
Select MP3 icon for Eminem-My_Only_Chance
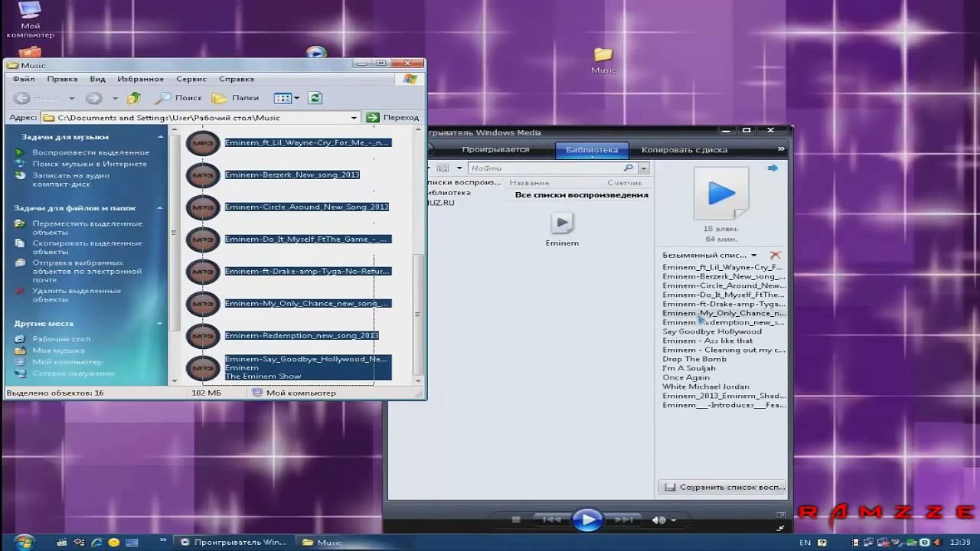point(203,304)
